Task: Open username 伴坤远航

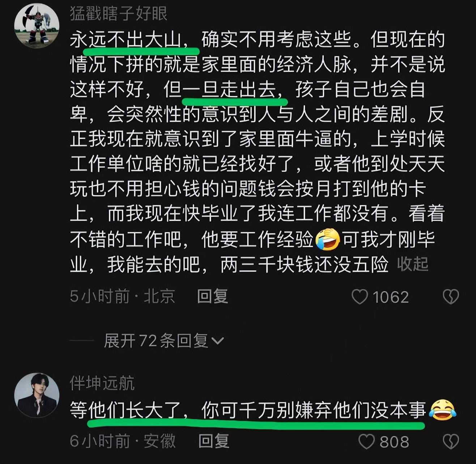Action: 102,383
